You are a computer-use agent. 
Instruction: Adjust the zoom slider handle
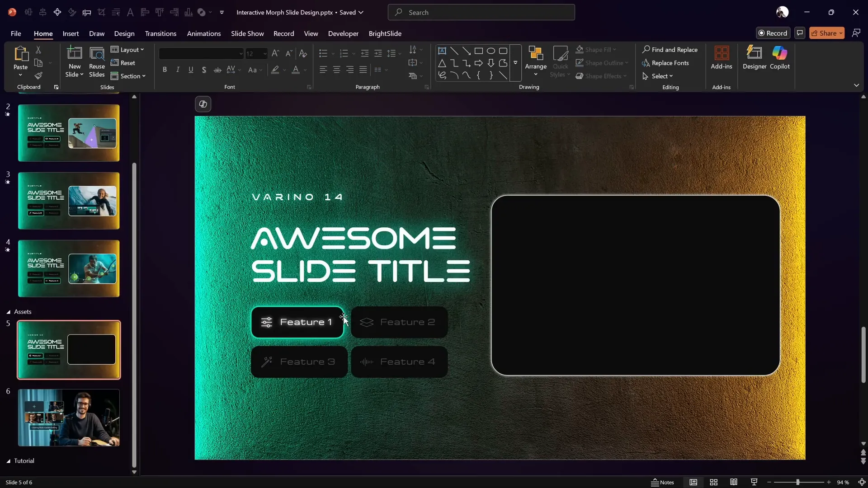pos(798,482)
